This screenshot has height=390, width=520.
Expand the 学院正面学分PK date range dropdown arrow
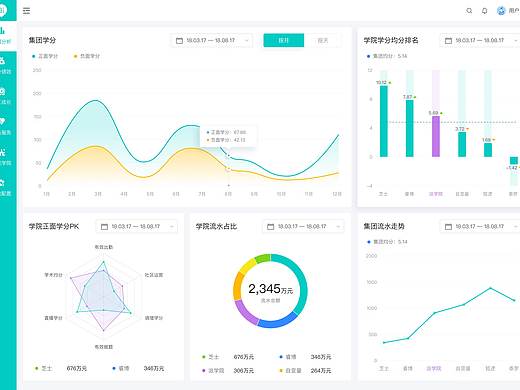coord(172,227)
